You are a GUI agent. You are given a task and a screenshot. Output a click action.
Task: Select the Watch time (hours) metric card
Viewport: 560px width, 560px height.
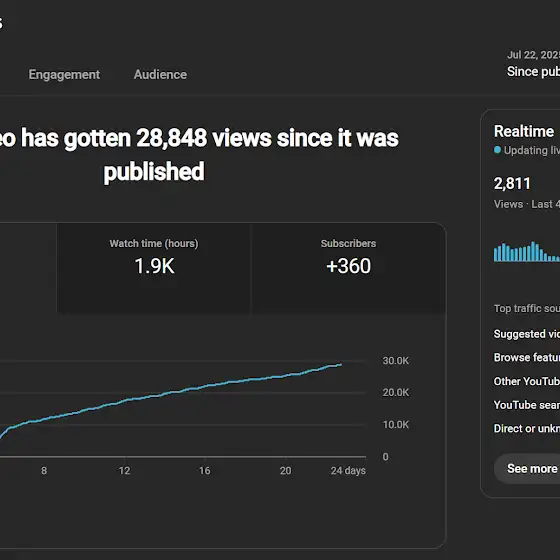(x=154, y=268)
